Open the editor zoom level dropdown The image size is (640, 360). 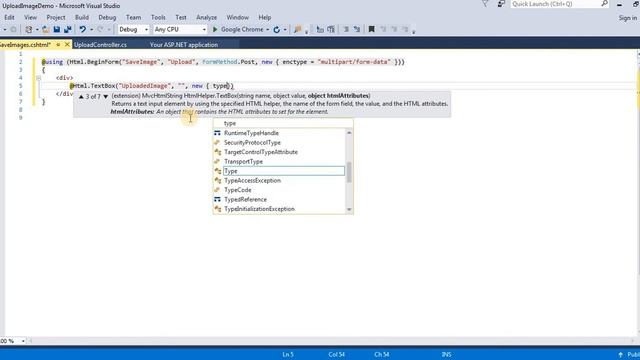click(x=23, y=341)
